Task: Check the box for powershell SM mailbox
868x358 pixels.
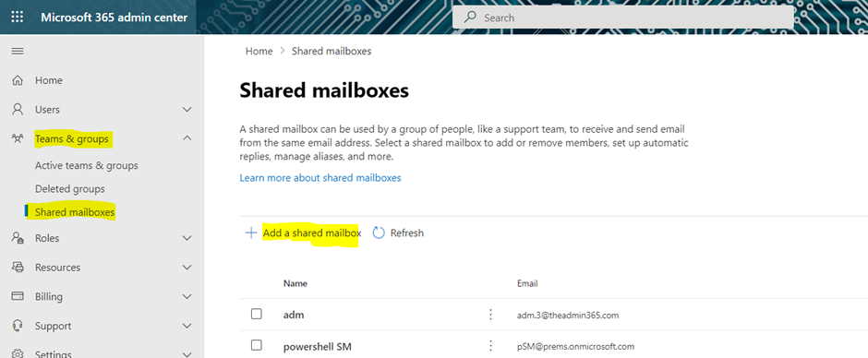Action: 257,346
